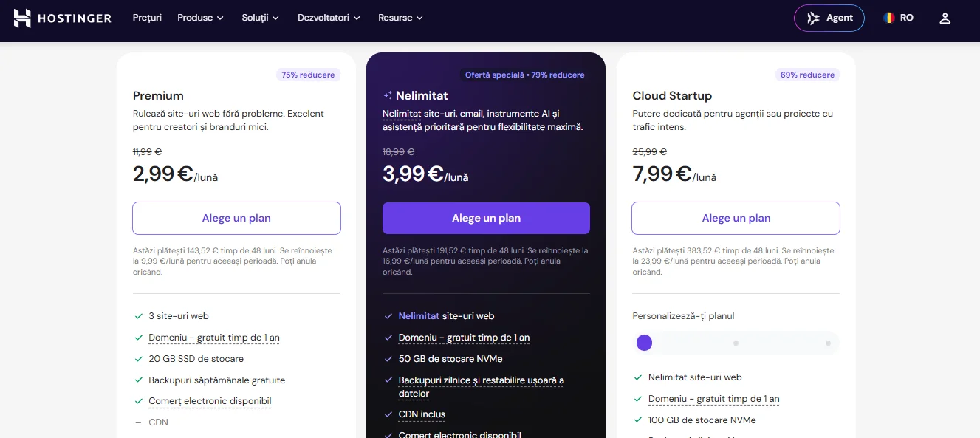Screen dimensions: 980x438
Task: Choose the Premium plan with Alege un plan
Action: [236, 218]
